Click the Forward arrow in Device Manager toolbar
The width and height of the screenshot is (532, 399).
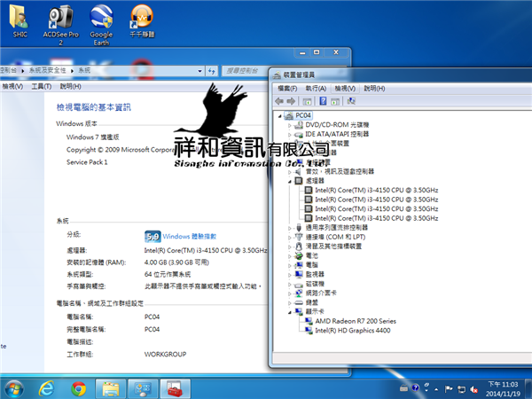[291, 101]
